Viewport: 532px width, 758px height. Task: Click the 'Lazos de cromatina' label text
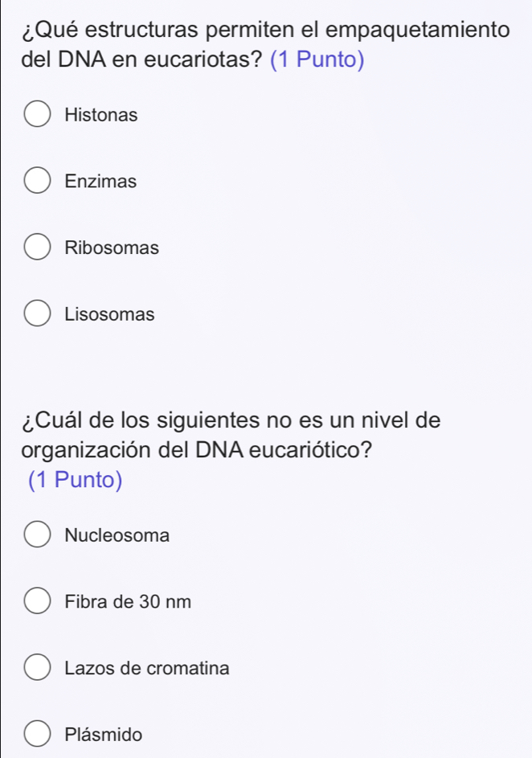148,668
